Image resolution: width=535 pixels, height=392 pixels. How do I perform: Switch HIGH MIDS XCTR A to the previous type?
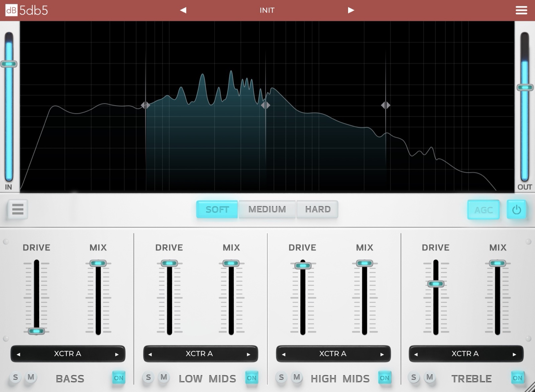284,354
